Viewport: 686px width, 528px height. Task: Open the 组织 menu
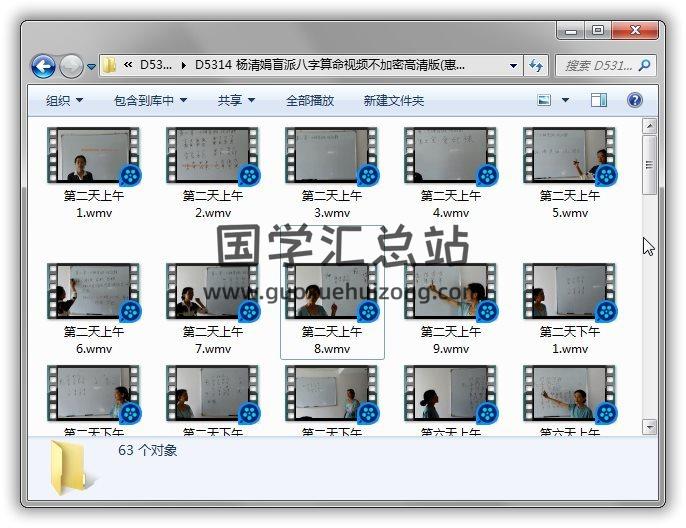[x=64, y=101]
